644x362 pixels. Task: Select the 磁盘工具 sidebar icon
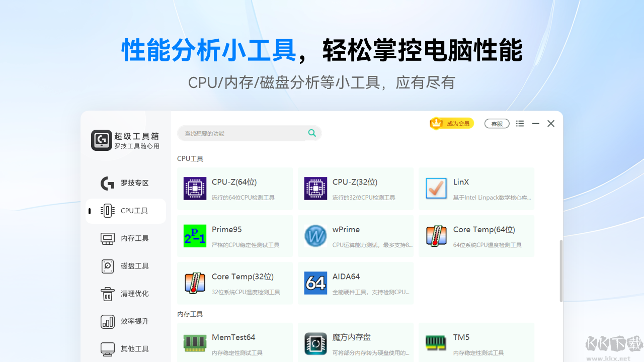(x=108, y=266)
